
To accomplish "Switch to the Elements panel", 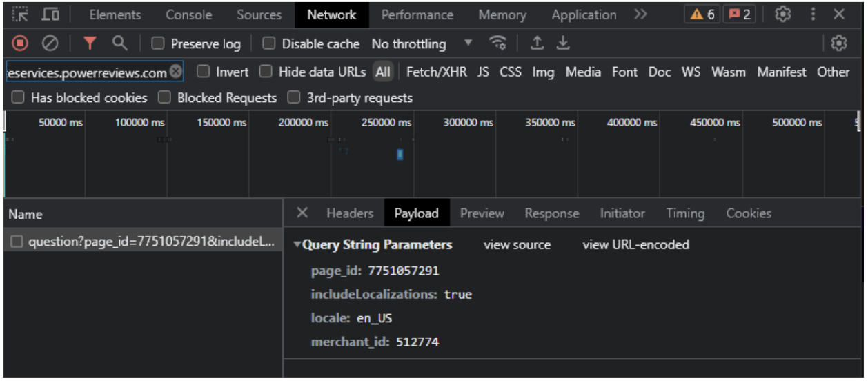I will [x=115, y=14].
